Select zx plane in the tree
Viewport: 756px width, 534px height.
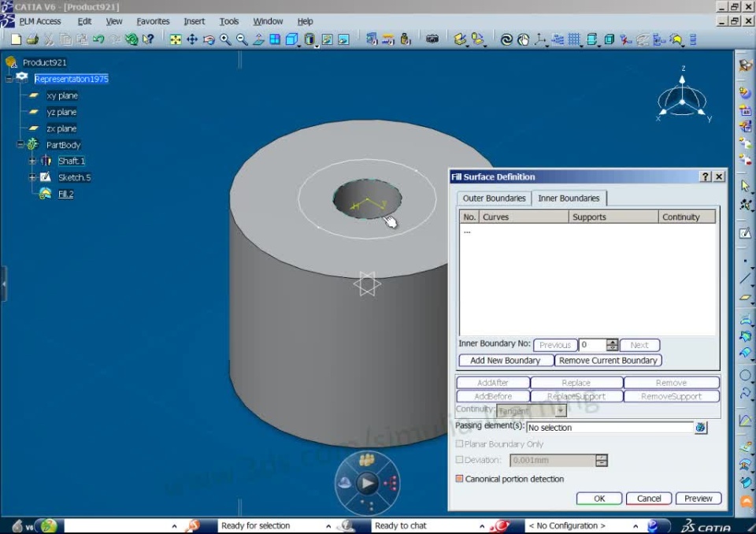pos(61,128)
